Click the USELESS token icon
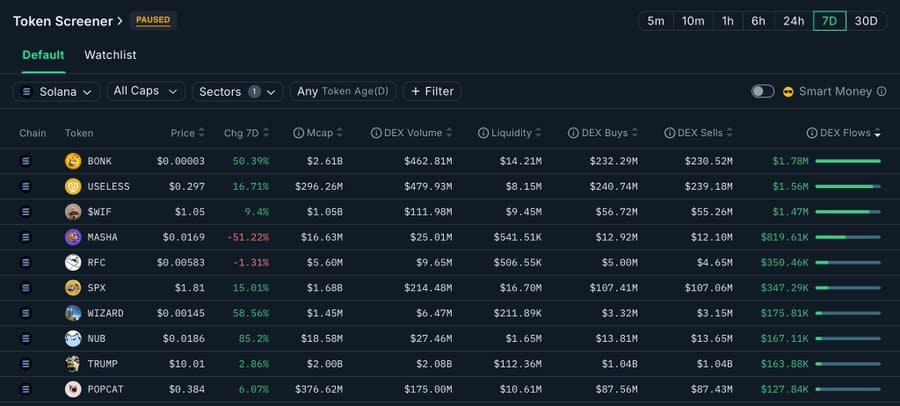This screenshot has height=406, width=900. 73,186
